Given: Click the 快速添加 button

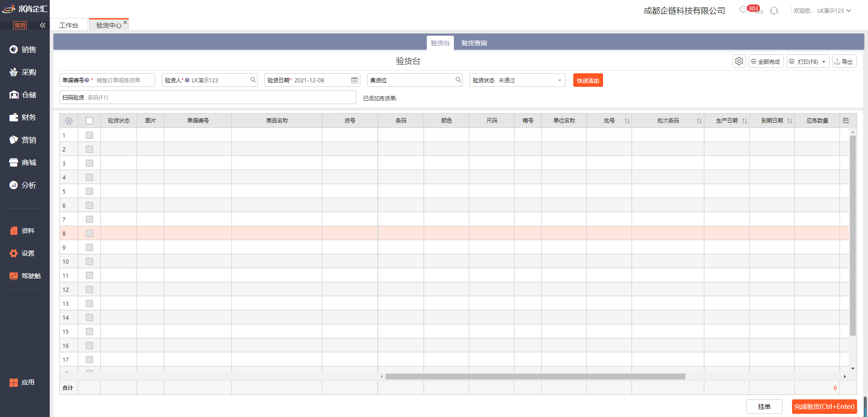Looking at the screenshot, I should coord(588,81).
